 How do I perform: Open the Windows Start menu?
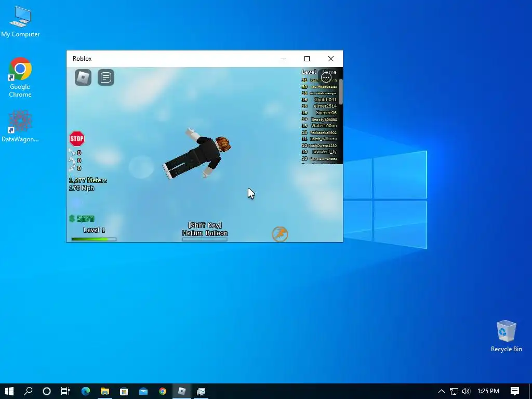9,391
